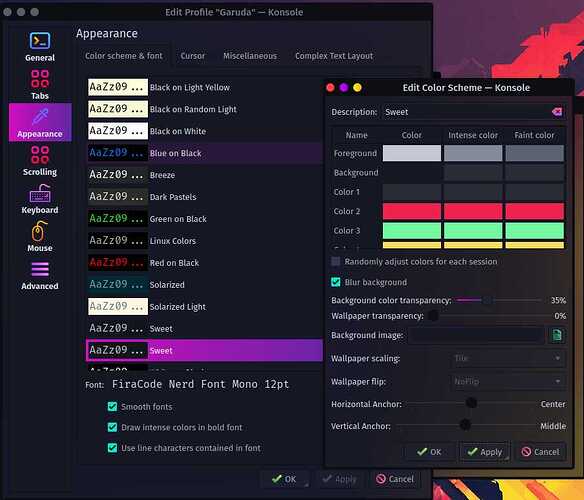Open the Tabs settings page icon
Viewport: 584px width, 500px height.
[40, 79]
